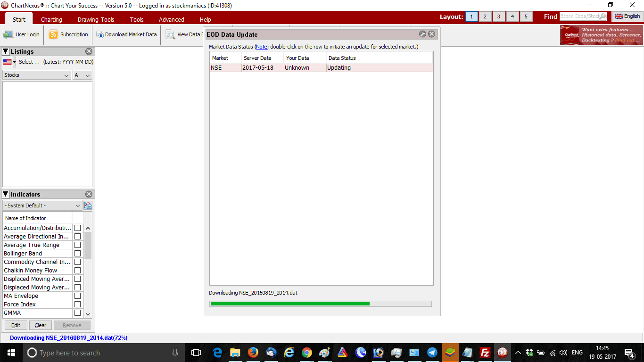Image resolution: width=644 pixels, height=362 pixels.
Task: Open Subscription from the toolbar
Action: pos(54,34)
